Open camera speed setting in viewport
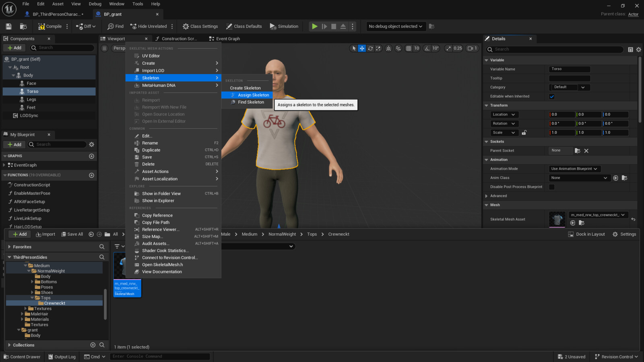Image resolution: width=644 pixels, height=362 pixels. [472, 48]
